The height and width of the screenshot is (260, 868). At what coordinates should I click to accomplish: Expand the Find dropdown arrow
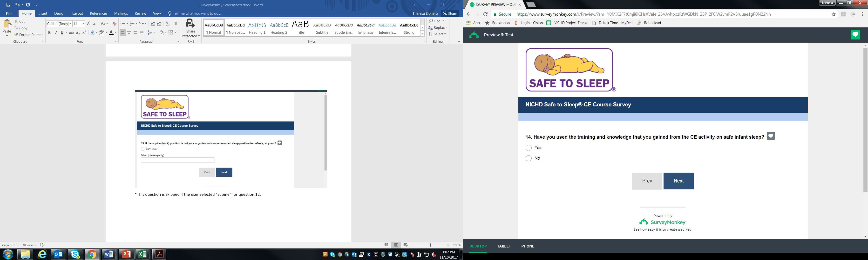[443, 21]
